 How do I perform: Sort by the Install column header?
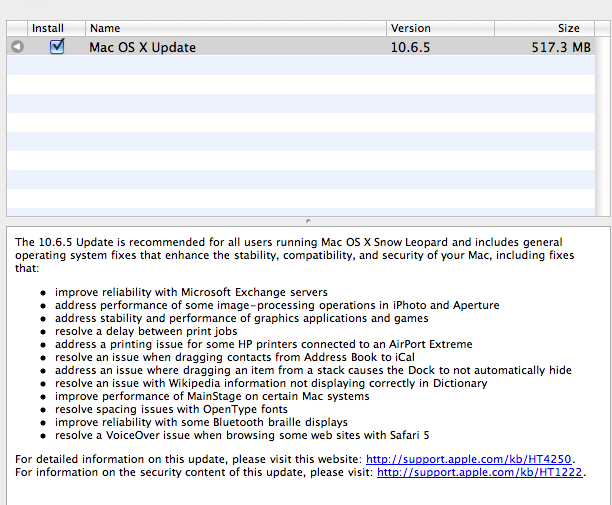pyautogui.click(x=56, y=28)
